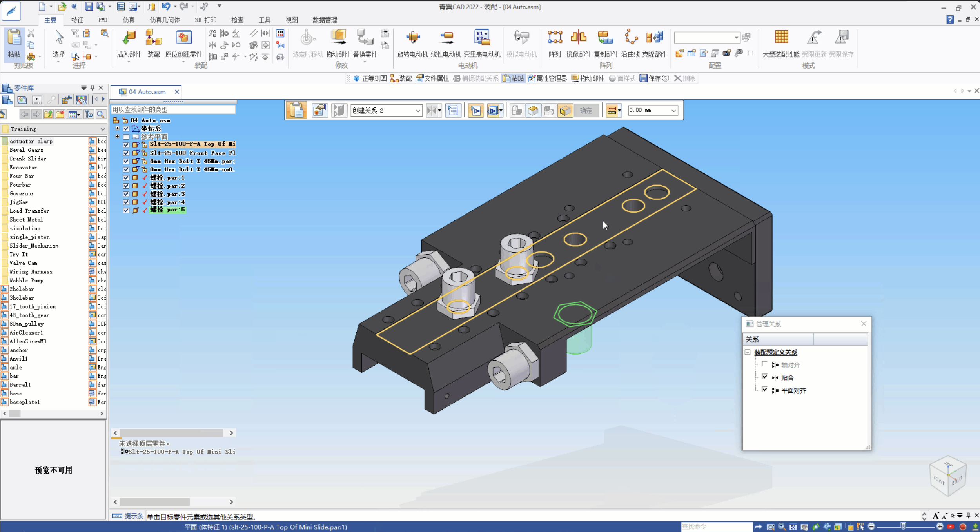Open the 0.00 mm offset value dropdown
The width and height of the screenshot is (980, 532).
673,111
